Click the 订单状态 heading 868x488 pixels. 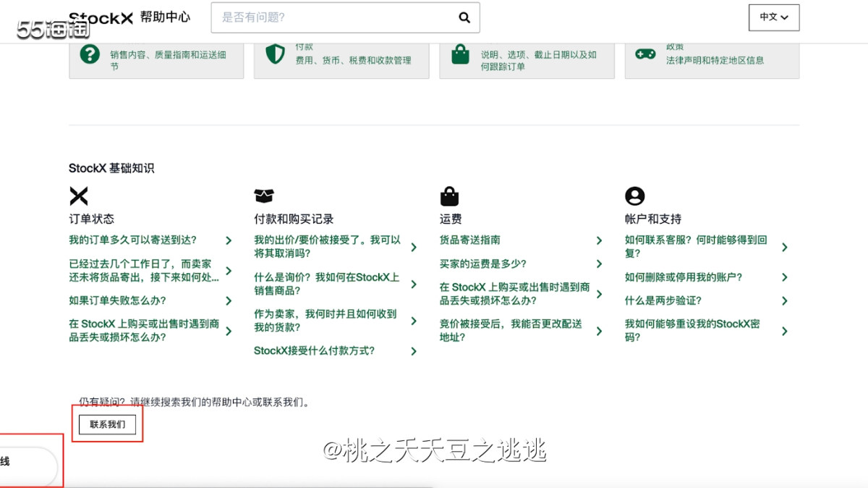pyautogui.click(x=91, y=219)
